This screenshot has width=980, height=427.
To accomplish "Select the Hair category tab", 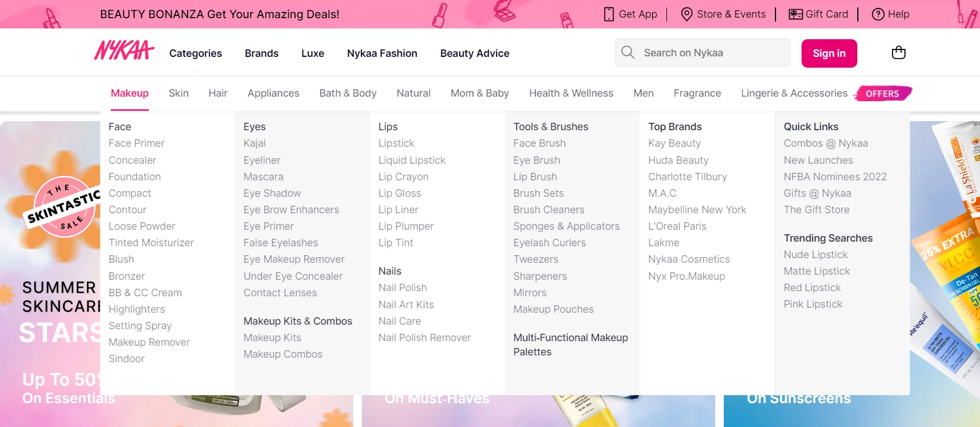I will [218, 93].
